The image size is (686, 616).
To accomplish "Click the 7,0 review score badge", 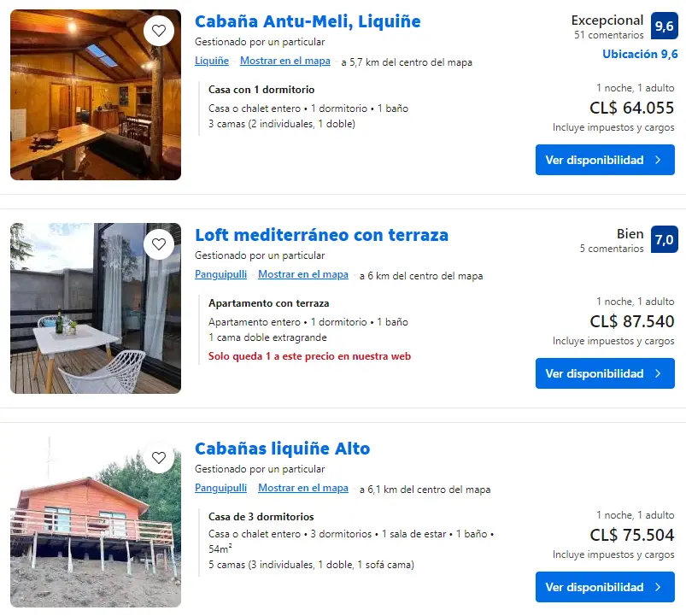I will (x=664, y=240).
